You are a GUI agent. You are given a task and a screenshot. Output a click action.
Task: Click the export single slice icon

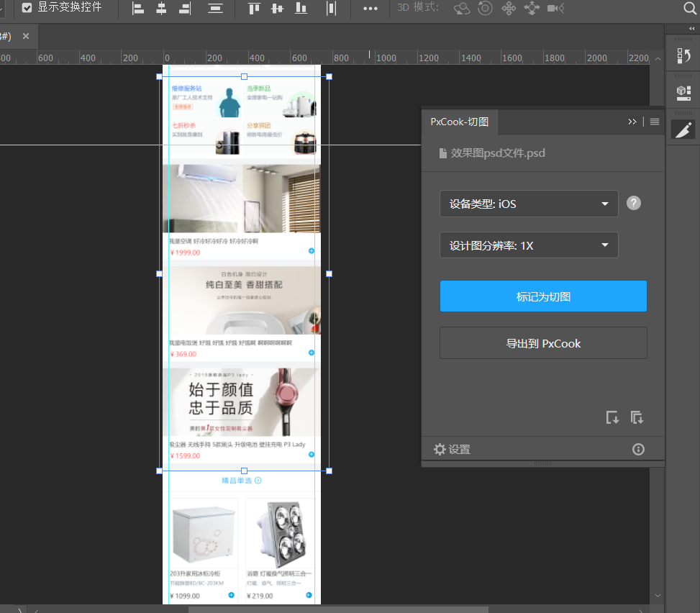click(612, 417)
